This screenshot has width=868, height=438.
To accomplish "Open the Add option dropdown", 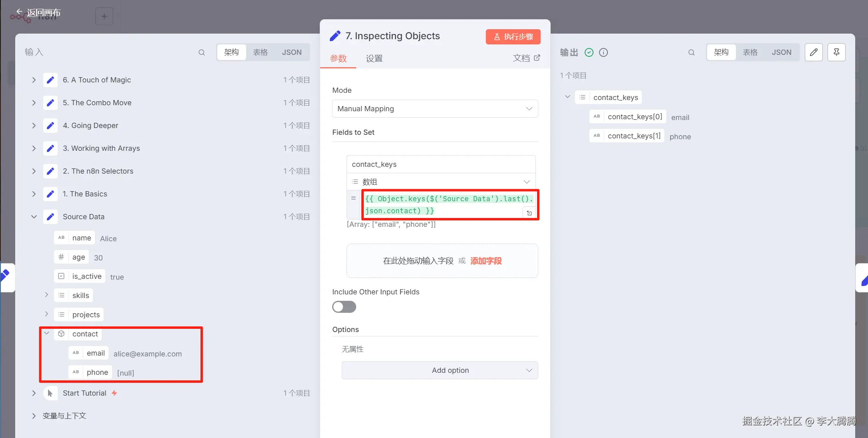I will 439,370.
